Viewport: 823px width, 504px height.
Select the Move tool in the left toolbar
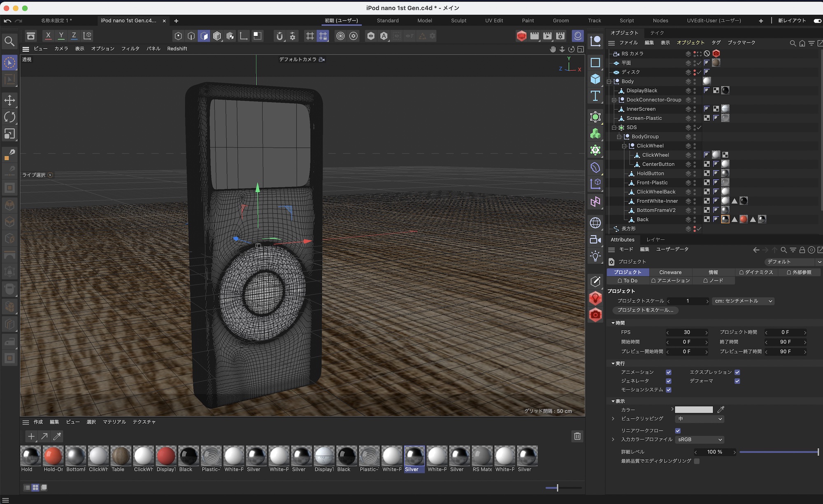click(10, 100)
